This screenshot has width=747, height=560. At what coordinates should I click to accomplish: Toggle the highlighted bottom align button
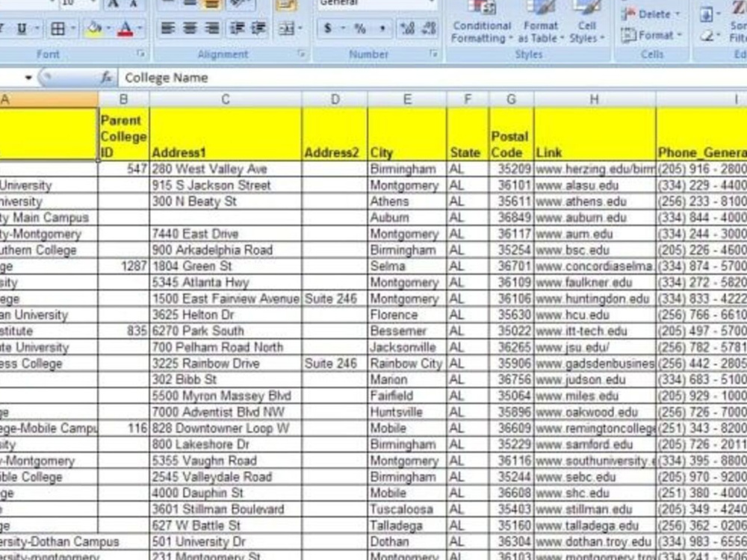pyautogui.click(x=211, y=4)
